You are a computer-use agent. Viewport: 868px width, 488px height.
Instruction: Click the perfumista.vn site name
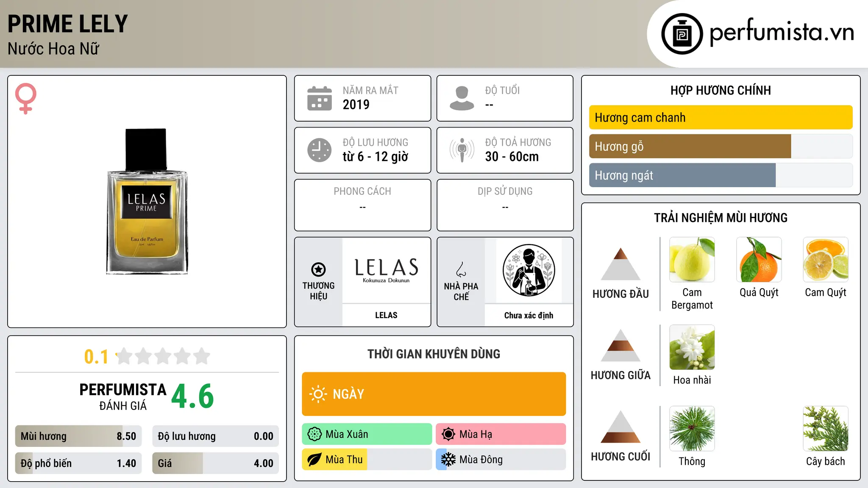pos(782,32)
